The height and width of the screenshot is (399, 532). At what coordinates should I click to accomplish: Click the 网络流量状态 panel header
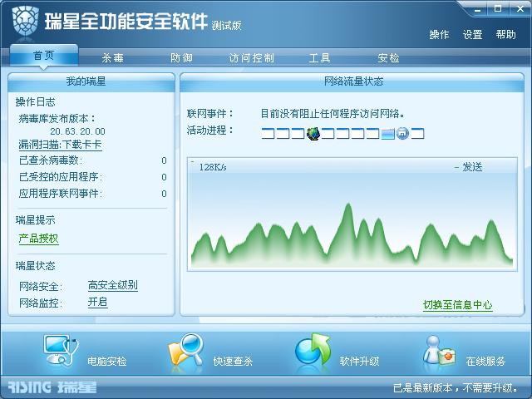point(353,81)
